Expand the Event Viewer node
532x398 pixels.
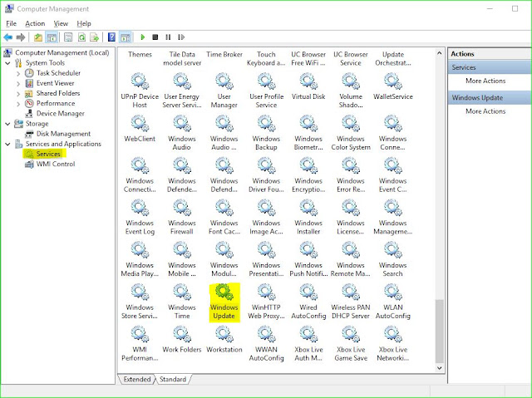click(x=18, y=83)
